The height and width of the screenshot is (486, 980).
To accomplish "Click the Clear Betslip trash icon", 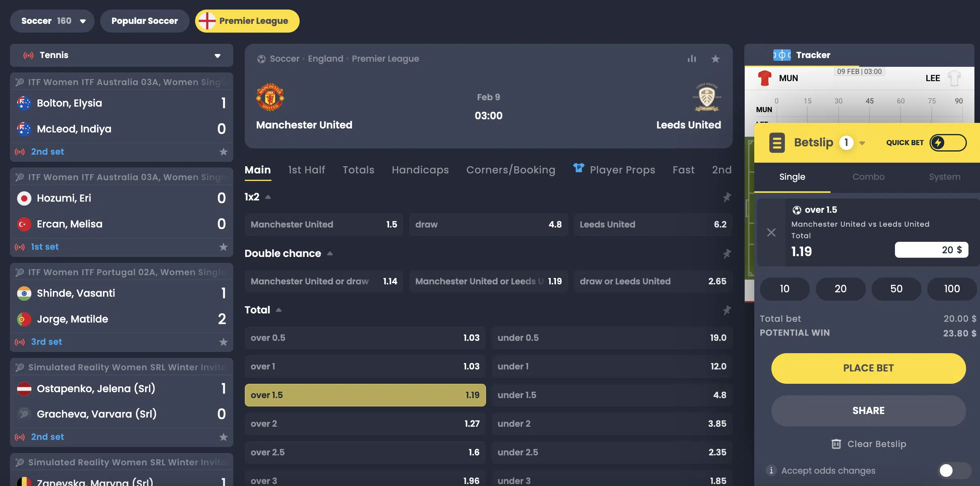I will [x=836, y=444].
